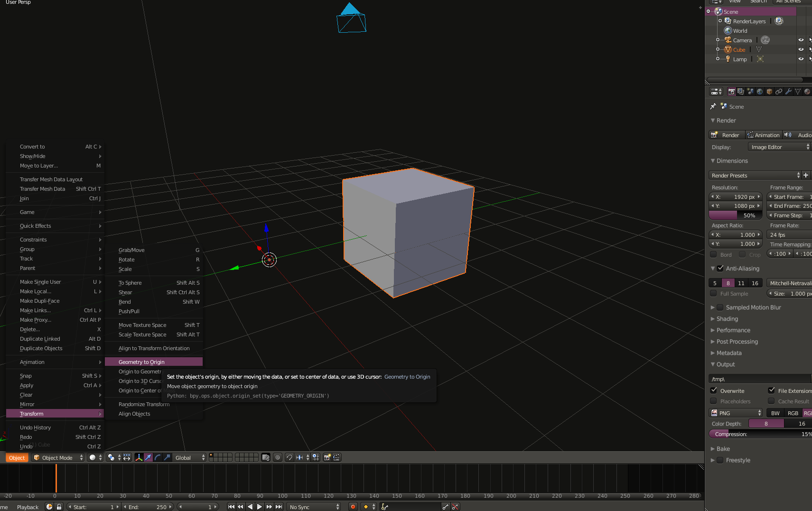Image resolution: width=812 pixels, height=511 pixels.
Task: Select anti-aliasing samples 11
Action: coord(741,283)
